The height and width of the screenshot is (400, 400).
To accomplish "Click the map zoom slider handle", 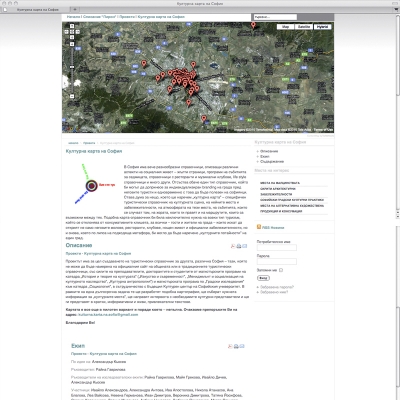I will click(72, 67).
